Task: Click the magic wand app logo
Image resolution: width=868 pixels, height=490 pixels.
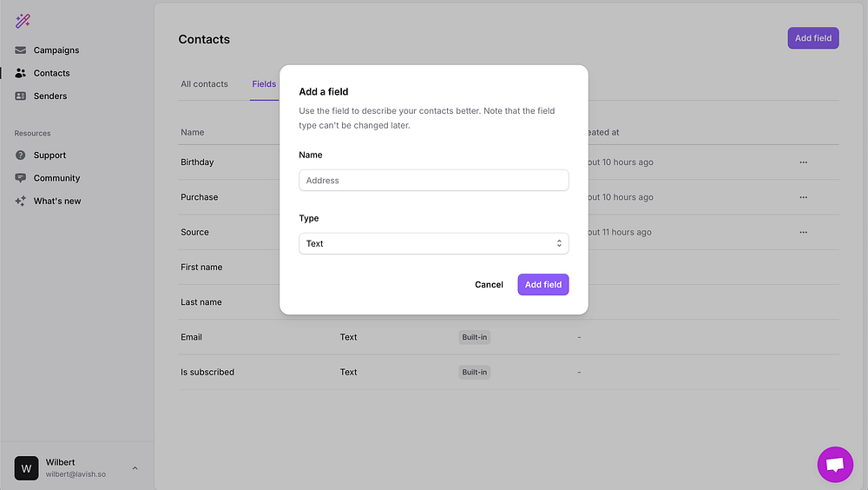Action: (x=23, y=21)
